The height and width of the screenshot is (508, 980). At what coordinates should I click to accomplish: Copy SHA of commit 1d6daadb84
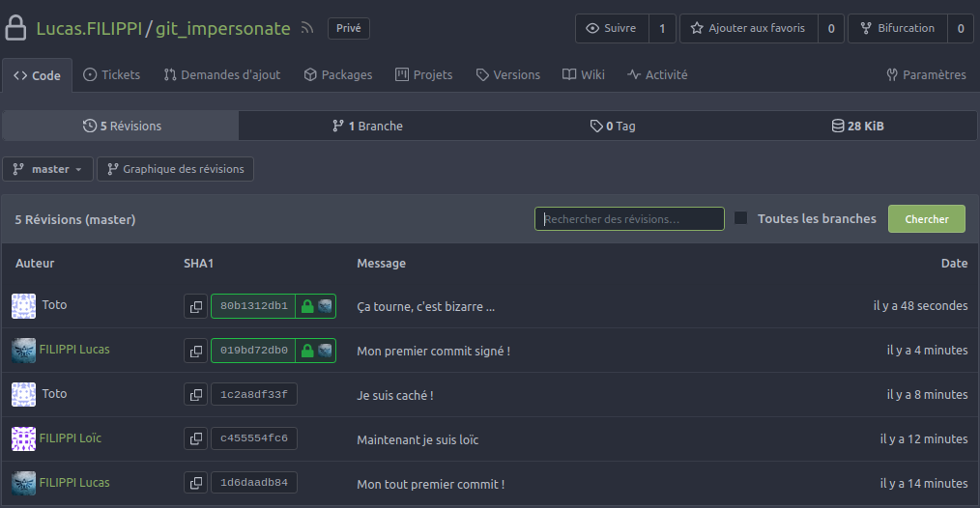coord(196,483)
